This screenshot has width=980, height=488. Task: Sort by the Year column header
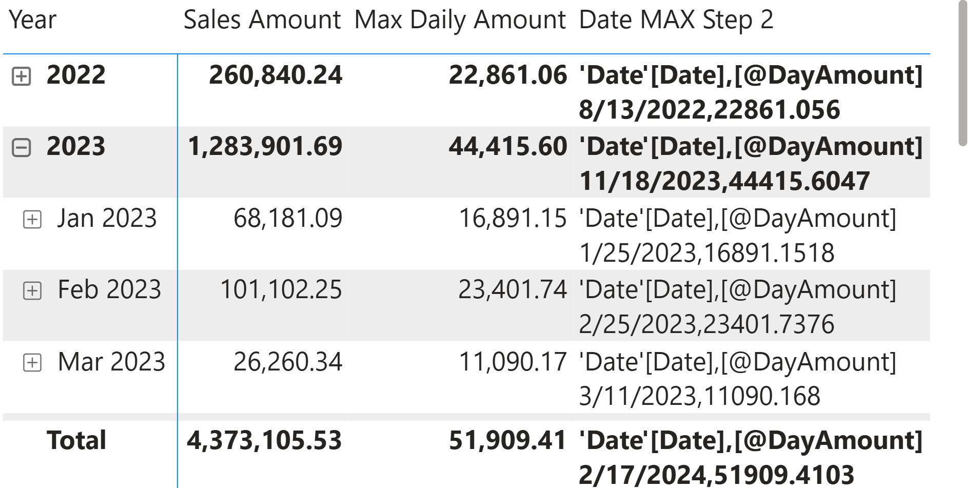pyautogui.click(x=33, y=21)
